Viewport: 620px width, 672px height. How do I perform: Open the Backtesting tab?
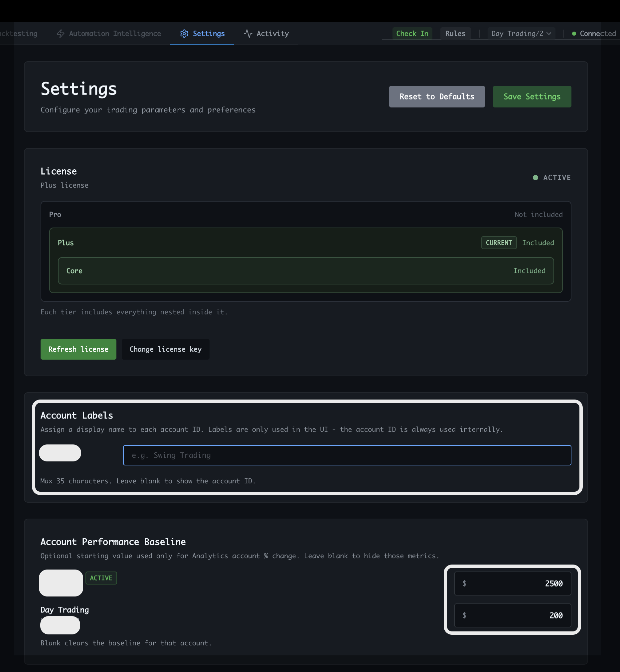[x=19, y=34]
